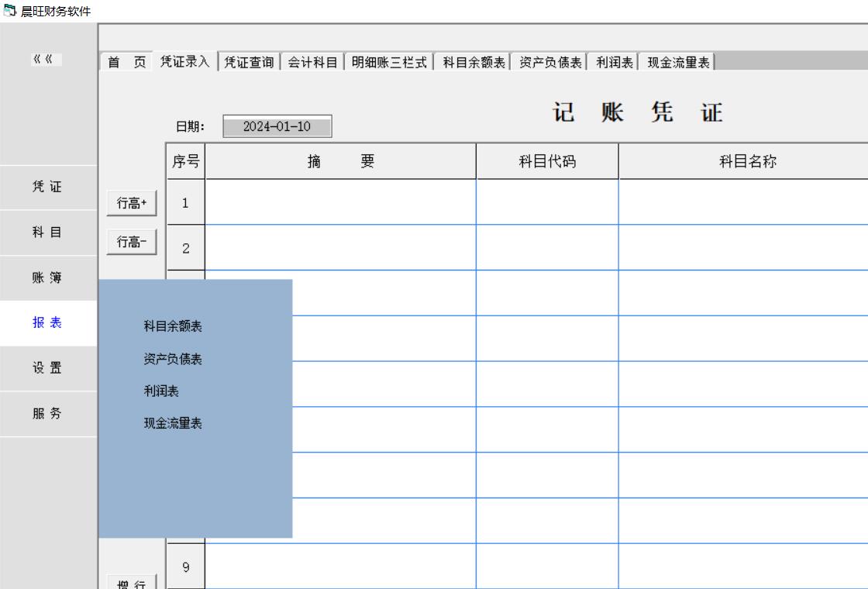Switch to the 会计科目 tab
This screenshot has height=589, width=868.
tap(313, 63)
